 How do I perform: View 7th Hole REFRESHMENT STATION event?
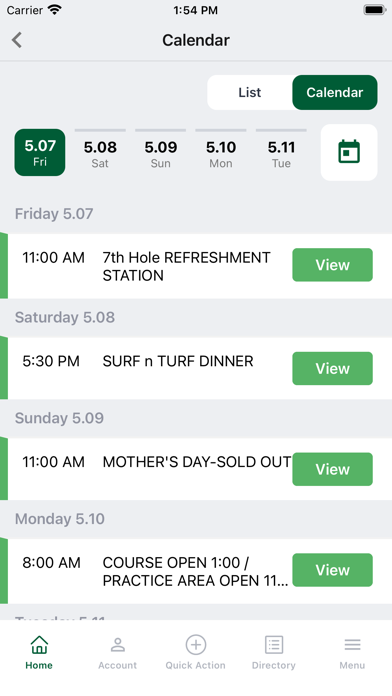pos(333,265)
